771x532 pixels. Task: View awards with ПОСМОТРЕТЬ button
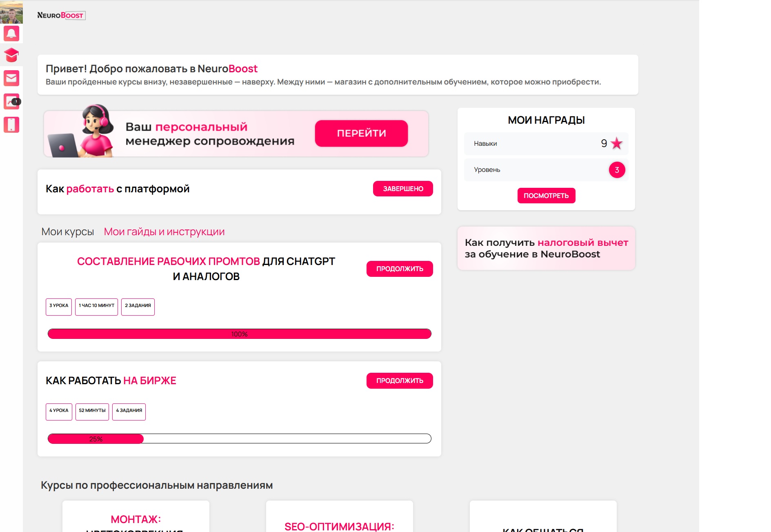(546, 196)
